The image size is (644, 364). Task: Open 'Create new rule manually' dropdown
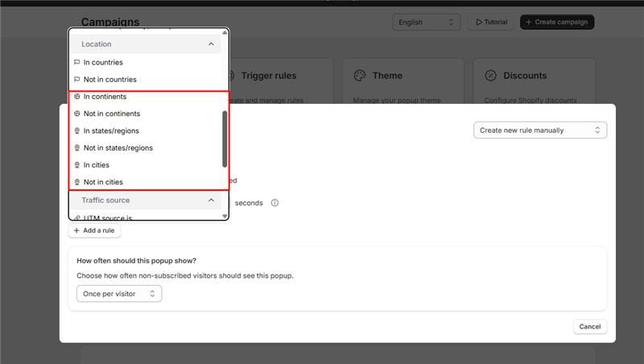click(x=540, y=130)
